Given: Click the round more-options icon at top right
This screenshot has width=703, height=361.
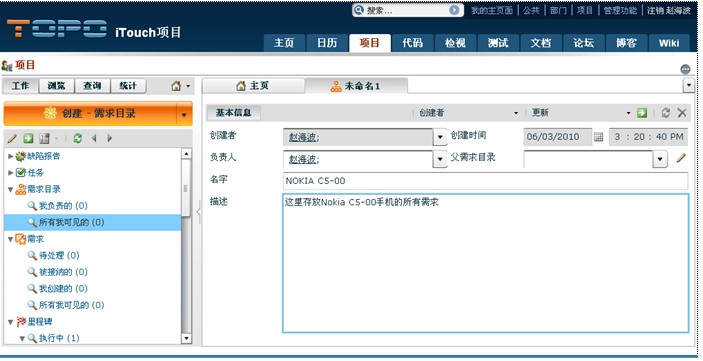Looking at the screenshot, I should tap(685, 69).
